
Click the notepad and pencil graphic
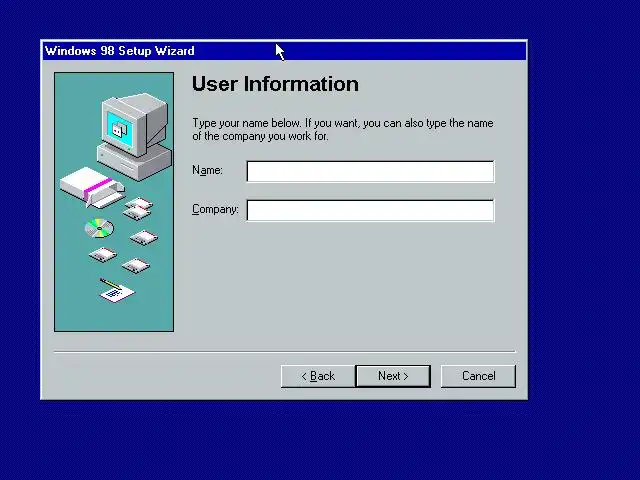pos(117,290)
